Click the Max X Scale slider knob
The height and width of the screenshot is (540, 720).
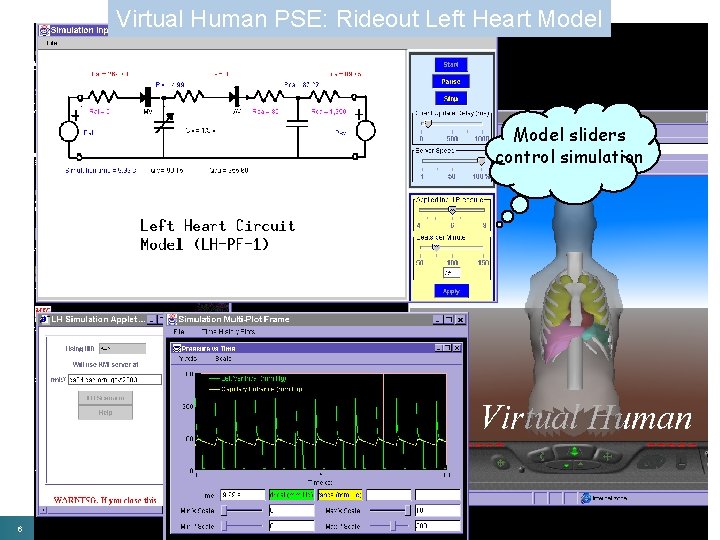(407, 510)
